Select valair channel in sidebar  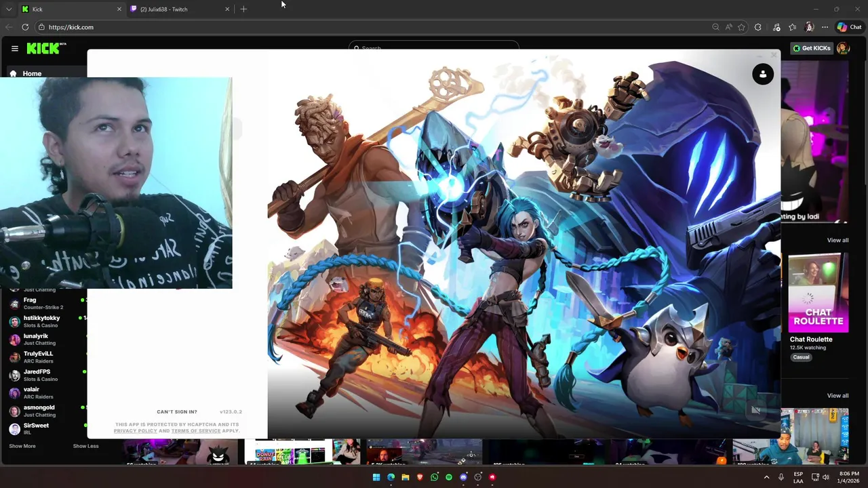click(47, 393)
